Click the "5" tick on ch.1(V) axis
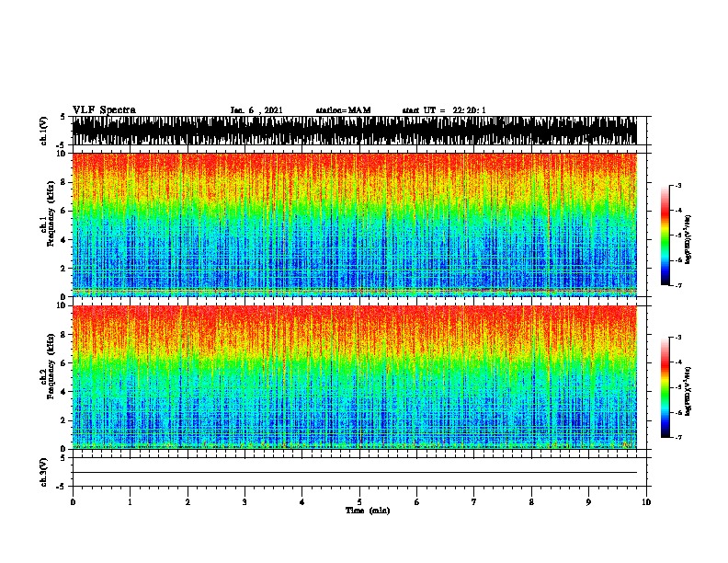Viewport: 728px width, 563px height. pos(63,117)
